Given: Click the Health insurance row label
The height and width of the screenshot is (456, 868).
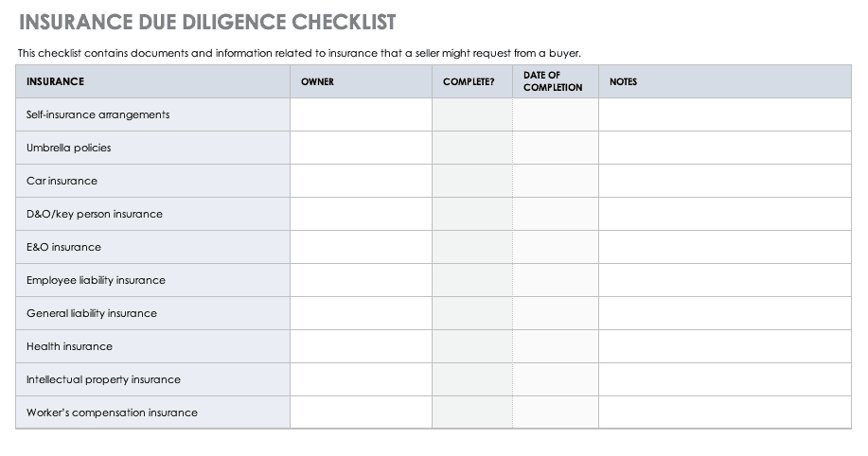Looking at the screenshot, I should (x=69, y=346).
